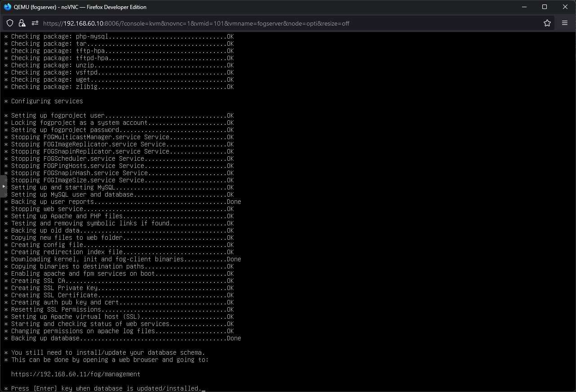Image resolution: width=576 pixels, height=392 pixels.
Task: Click the 'This can be done by opening a web browser' line
Action: point(106,360)
